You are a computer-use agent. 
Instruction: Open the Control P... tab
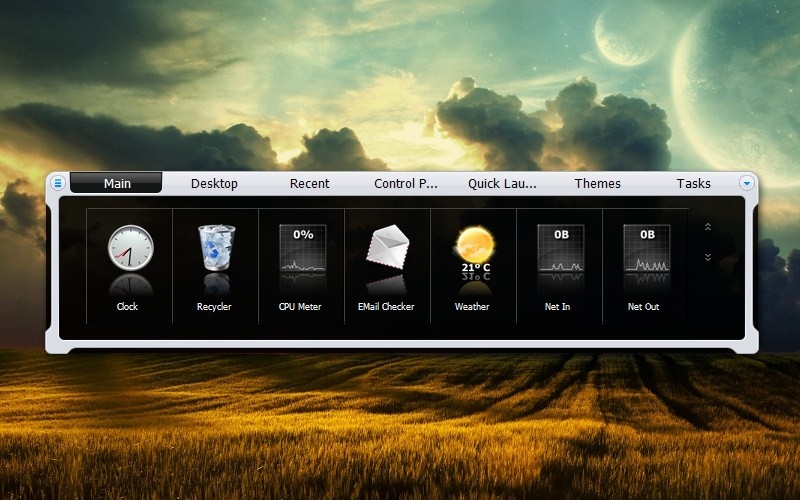pos(406,183)
